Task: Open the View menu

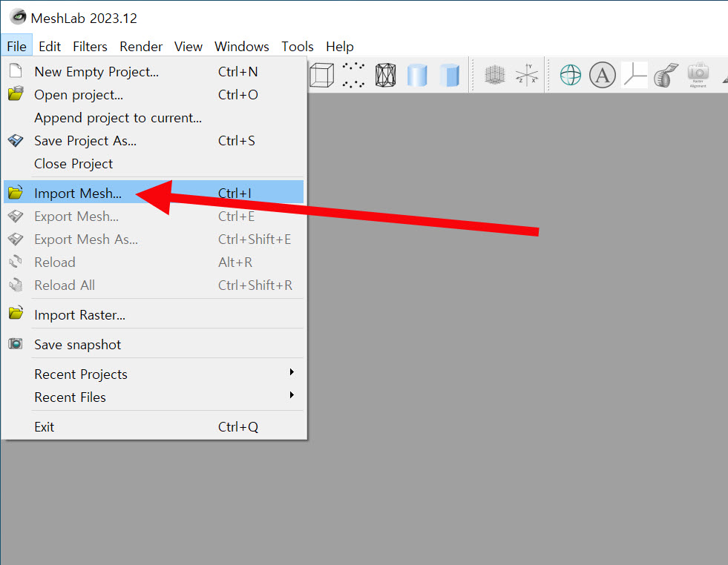Action: pos(188,47)
